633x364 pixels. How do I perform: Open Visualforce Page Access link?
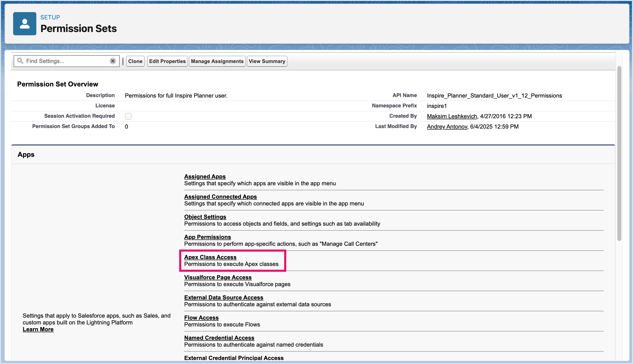point(218,277)
